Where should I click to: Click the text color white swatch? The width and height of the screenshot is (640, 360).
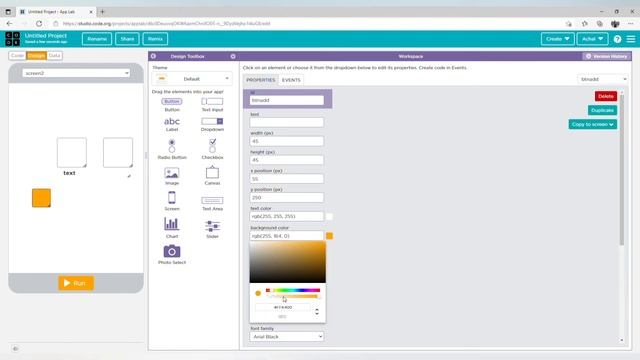coord(329,216)
